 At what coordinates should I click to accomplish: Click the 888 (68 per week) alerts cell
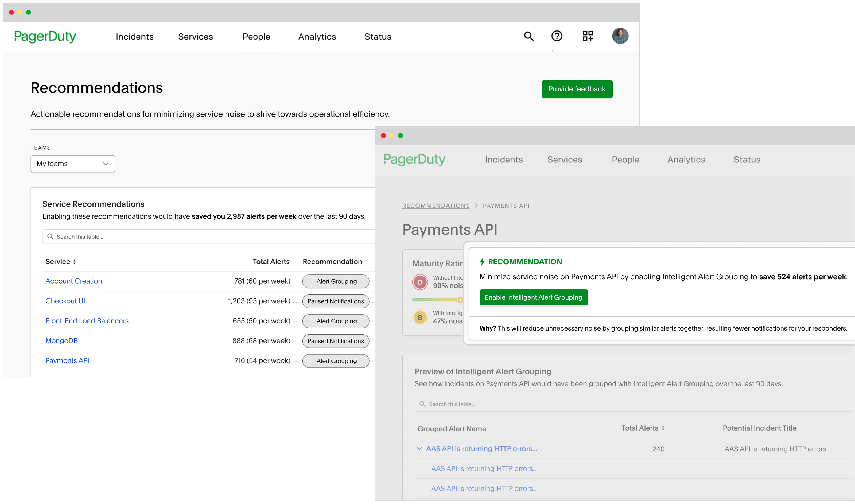[261, 341]
